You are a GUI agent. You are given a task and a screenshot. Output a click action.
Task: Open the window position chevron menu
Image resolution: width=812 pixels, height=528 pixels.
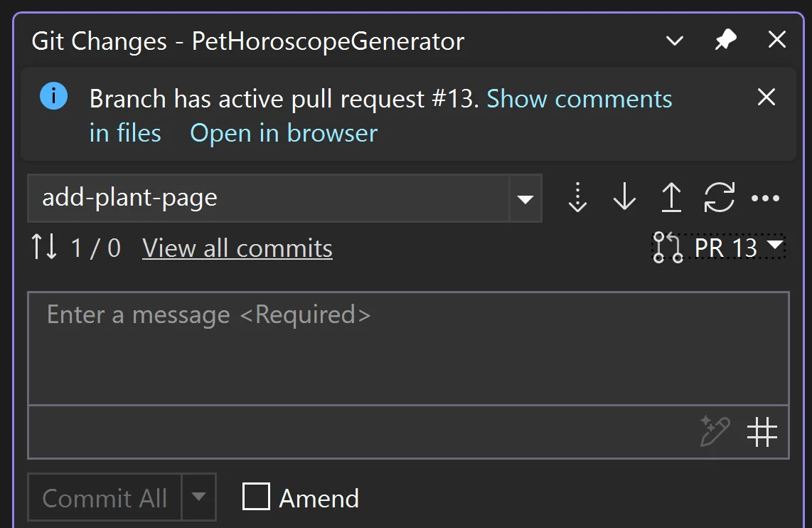[x=675, y=41]
